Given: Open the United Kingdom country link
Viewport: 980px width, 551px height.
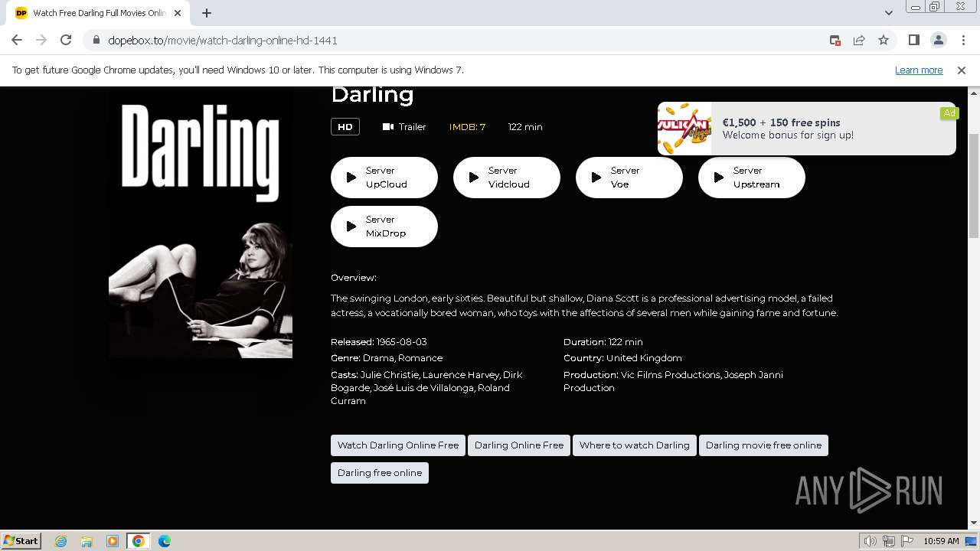Looking at the screenshot, I should (644, 358).
